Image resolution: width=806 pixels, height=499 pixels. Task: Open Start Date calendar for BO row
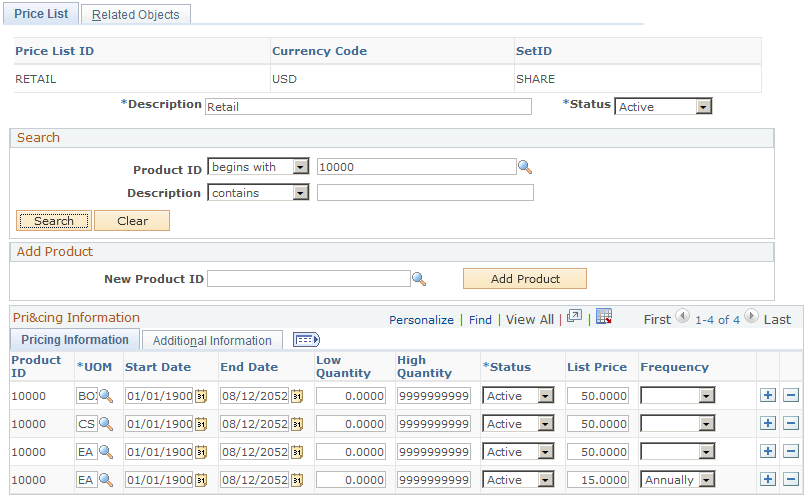201,396
